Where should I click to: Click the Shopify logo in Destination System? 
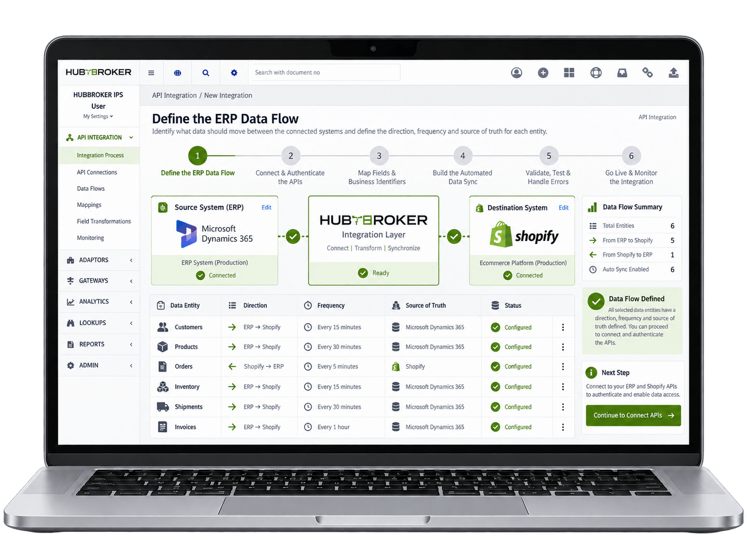pyautogui.click(x=524, y=235)
